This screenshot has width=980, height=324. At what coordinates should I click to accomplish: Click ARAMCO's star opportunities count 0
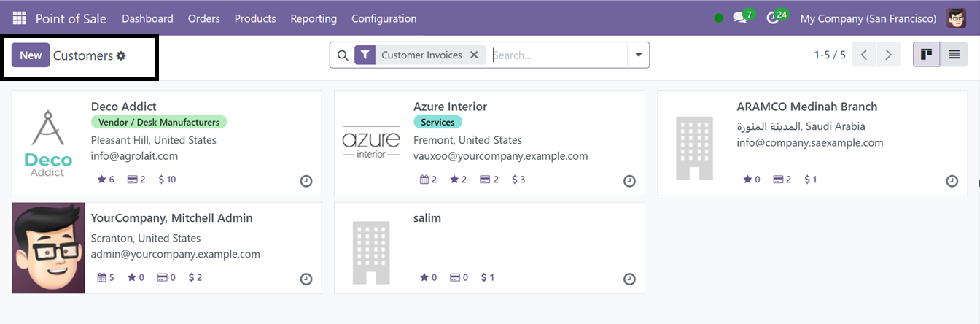[x=752, y=179]
